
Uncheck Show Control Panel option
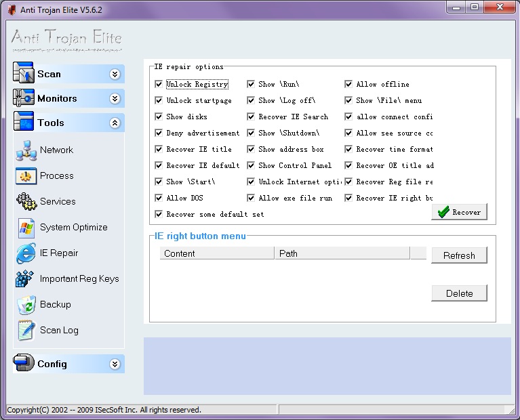pyautogui.click(x=251, y=165)
